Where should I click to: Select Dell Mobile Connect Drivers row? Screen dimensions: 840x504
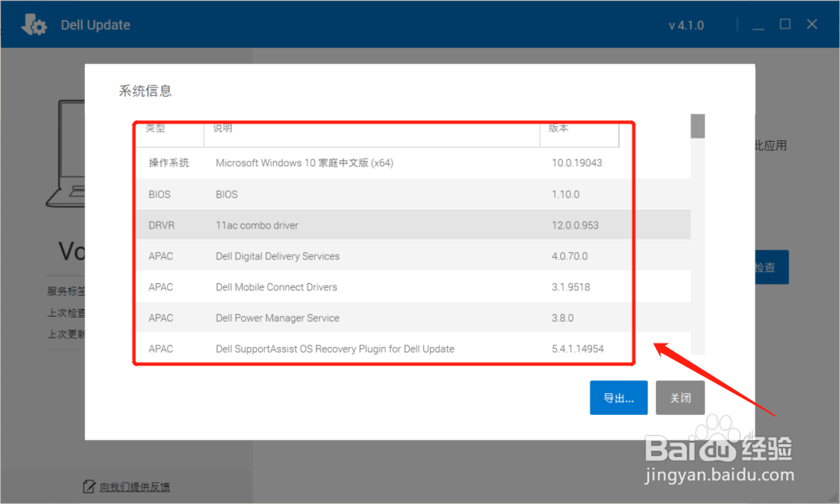(x=413, y=287)
